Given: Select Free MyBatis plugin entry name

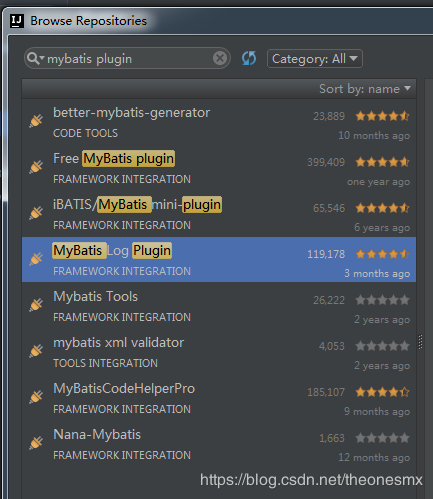Looking at the screenshot, I should tap(114, 159).
